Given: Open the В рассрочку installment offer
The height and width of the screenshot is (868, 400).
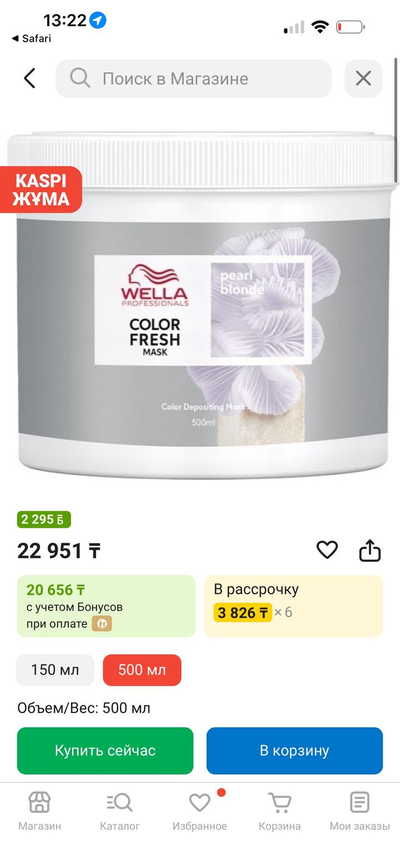Looking at the screenshot, I should click(x=293, y=606).
